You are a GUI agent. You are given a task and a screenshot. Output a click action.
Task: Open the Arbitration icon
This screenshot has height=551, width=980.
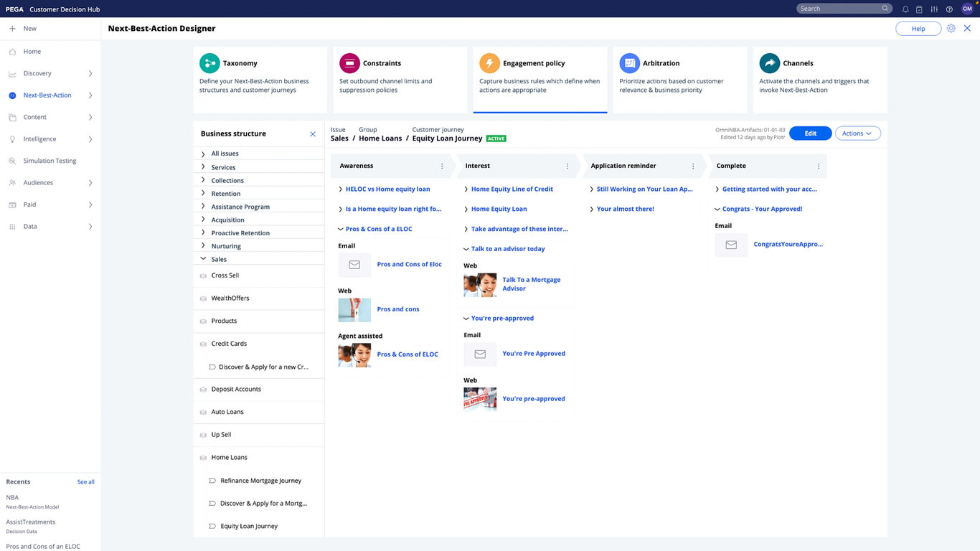(x=629, y=63)
